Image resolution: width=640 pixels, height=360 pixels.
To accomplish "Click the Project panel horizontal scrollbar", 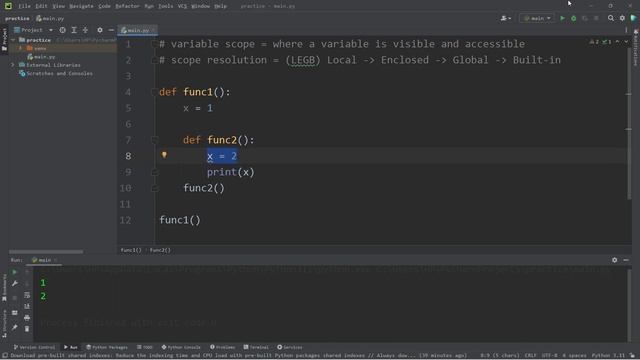I will 46,252.
